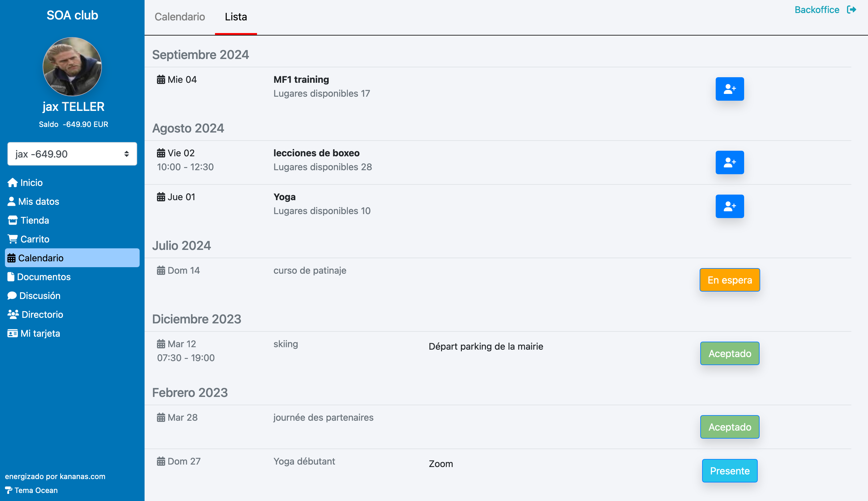Click the SOA club title
The height and width of the screenshot is (501, 868).
(x=72, y=15)
